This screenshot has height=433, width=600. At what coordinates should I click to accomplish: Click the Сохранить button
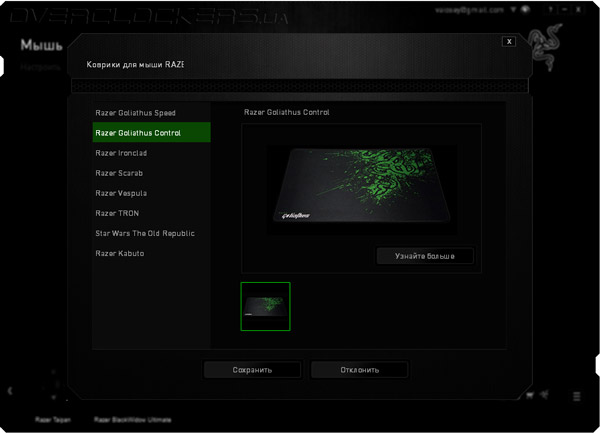(252, 370)
